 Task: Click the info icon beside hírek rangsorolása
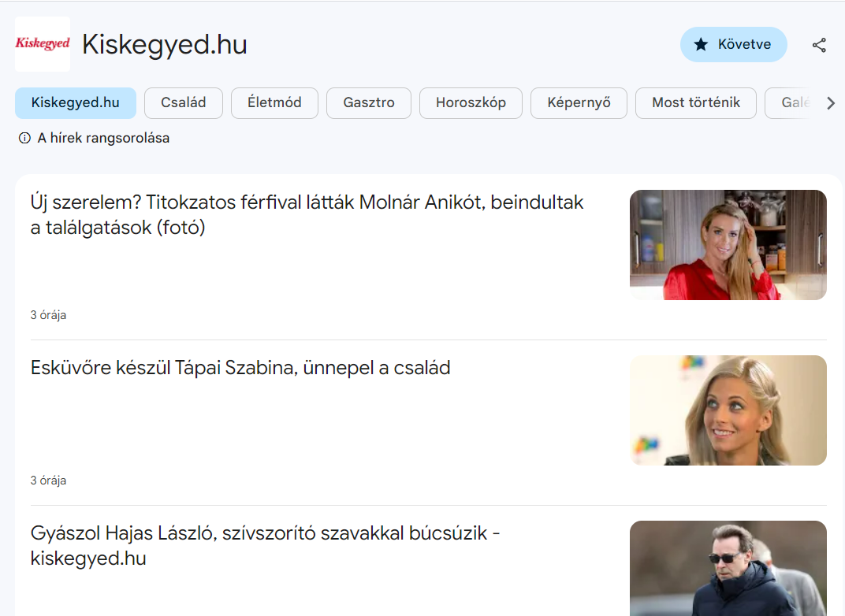pos(24,139)
